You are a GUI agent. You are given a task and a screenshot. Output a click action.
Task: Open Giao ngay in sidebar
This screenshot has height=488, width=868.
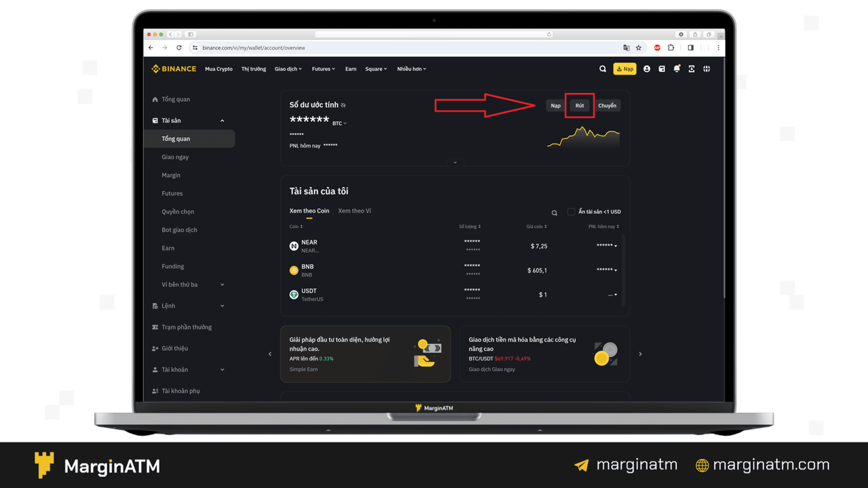click(175, 157)
